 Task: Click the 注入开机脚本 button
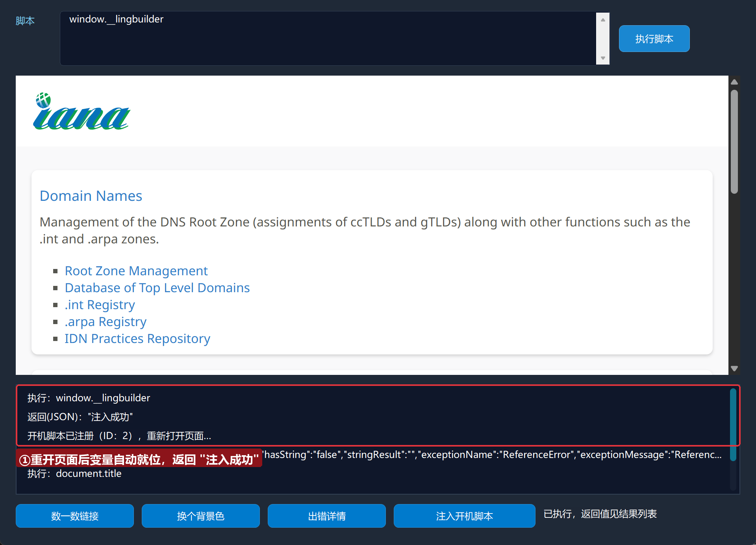[465, 516]
